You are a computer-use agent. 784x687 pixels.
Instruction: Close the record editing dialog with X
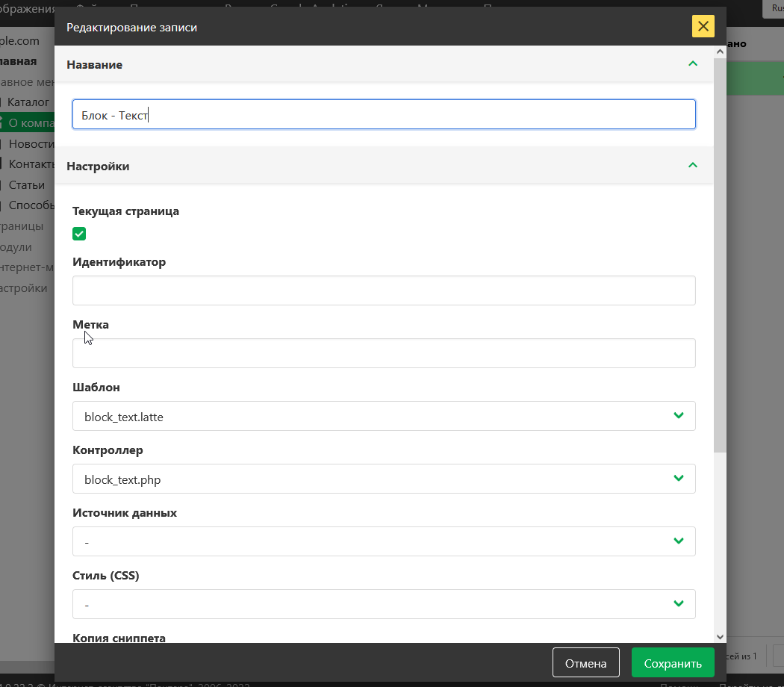[703, 27]
